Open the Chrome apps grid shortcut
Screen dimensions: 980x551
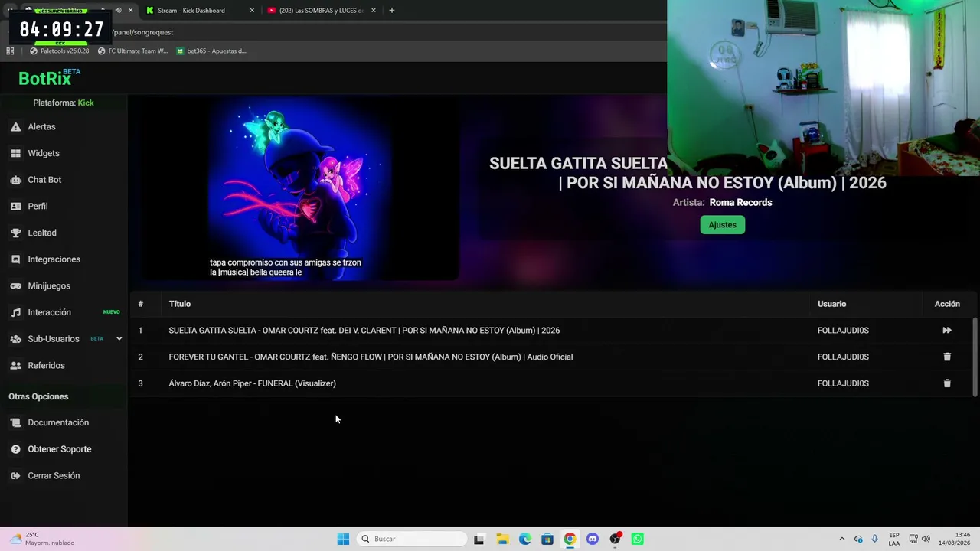[x=10, y=51]
